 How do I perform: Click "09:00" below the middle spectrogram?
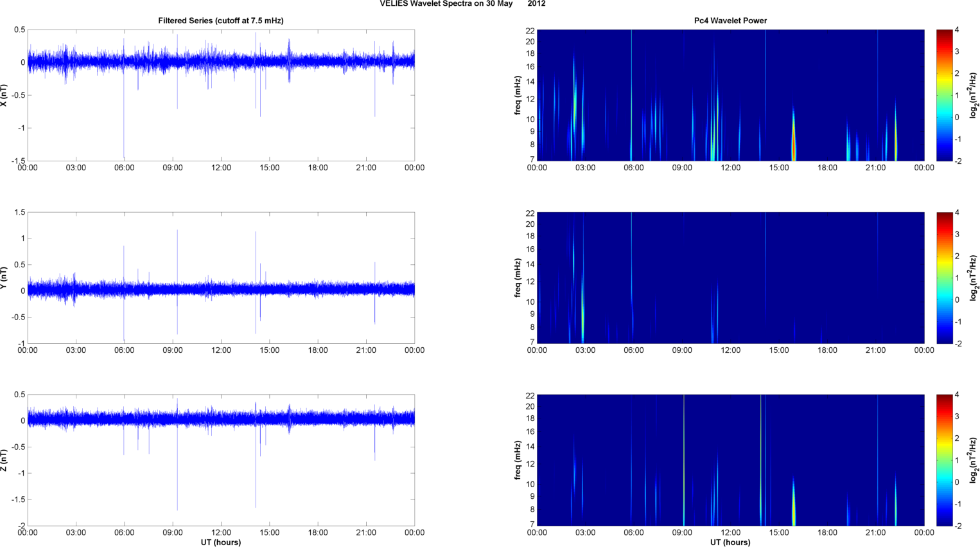[682, 350]
